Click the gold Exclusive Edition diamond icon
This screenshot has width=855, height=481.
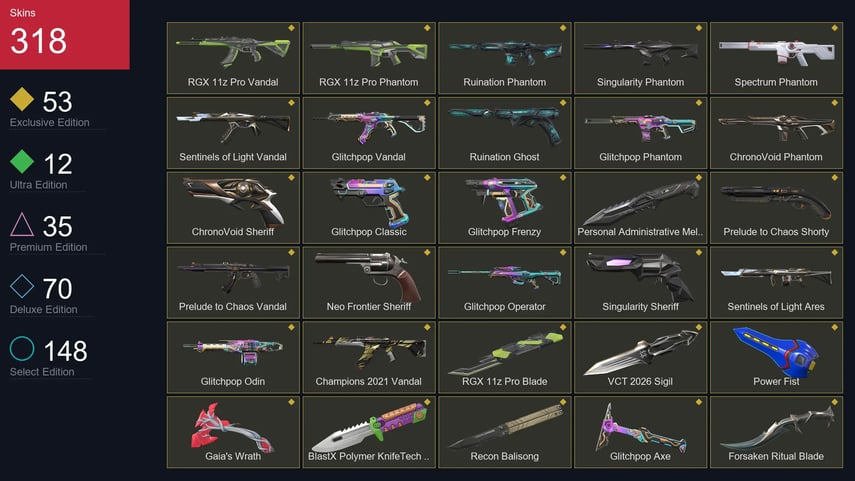22,99
